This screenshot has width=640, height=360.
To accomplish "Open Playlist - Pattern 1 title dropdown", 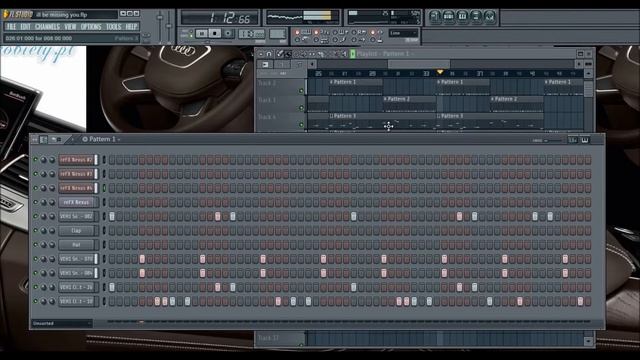I will tap(386, 53).
